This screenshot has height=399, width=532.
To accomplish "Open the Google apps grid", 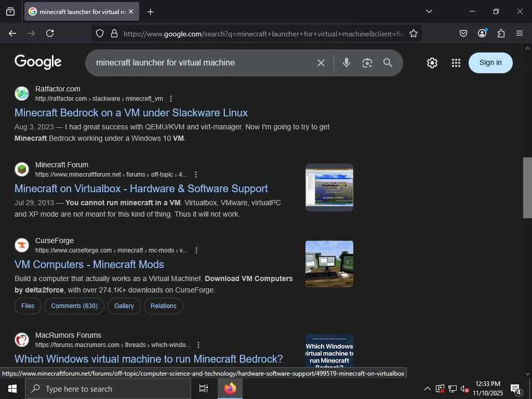I will coord(456,63).
